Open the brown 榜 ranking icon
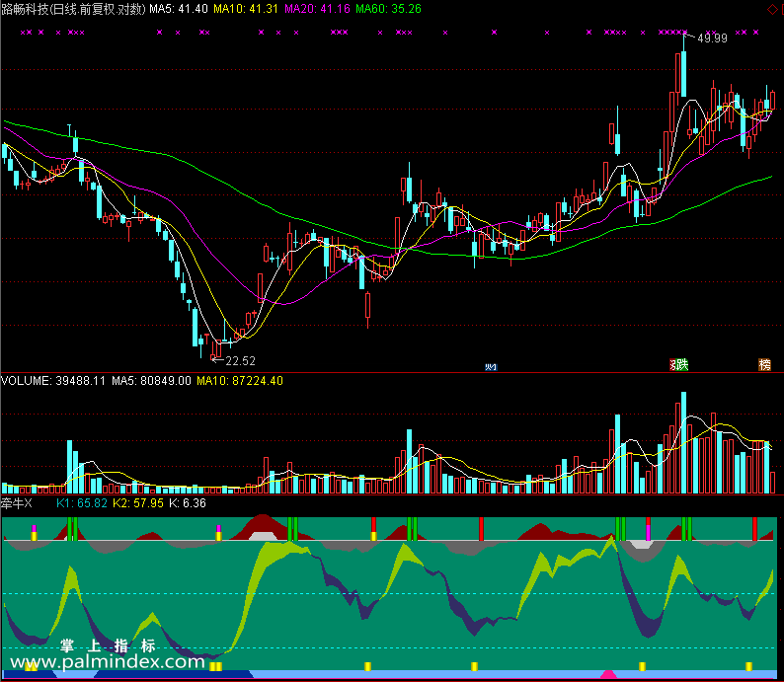 point(764,365)
